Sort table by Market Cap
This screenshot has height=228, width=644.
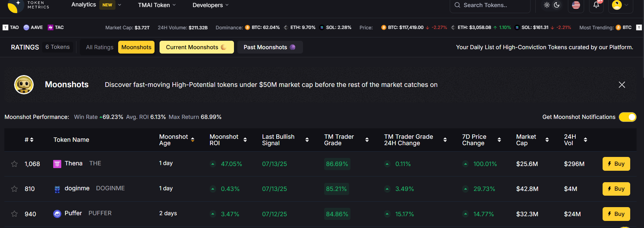coord(547,140)
